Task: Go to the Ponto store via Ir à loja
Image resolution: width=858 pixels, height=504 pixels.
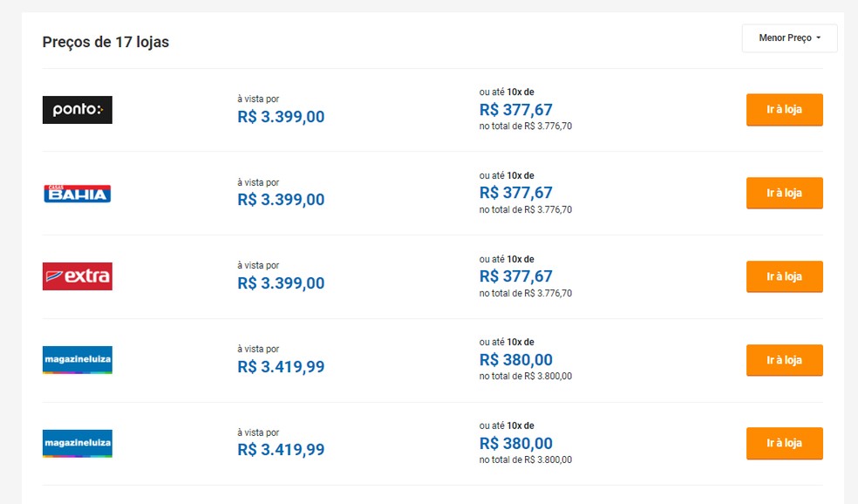Action: point(784,110)
